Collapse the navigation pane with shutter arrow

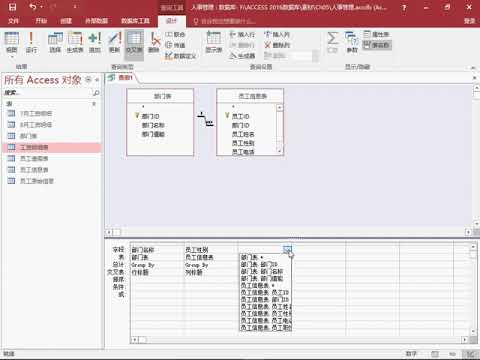pyautogui.click(x=97, y=80)
